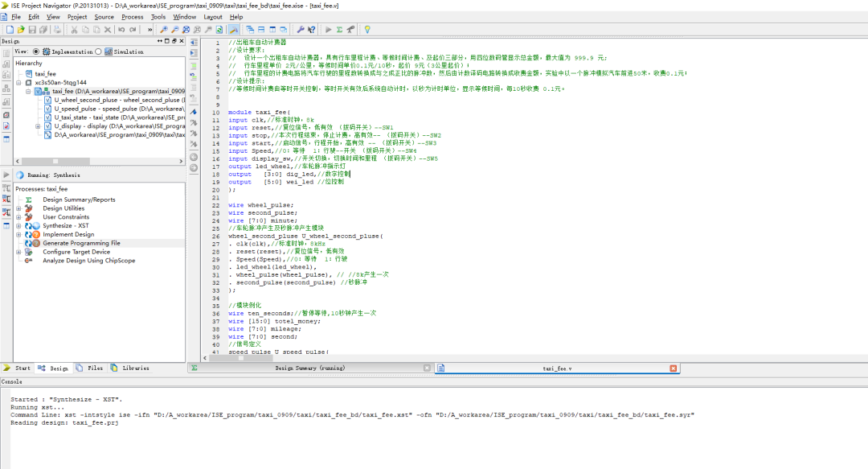Image resolution: width=868 pixels, height=469 pixels.
Task: Select Generate Programming File process
Action: [81, 243]
